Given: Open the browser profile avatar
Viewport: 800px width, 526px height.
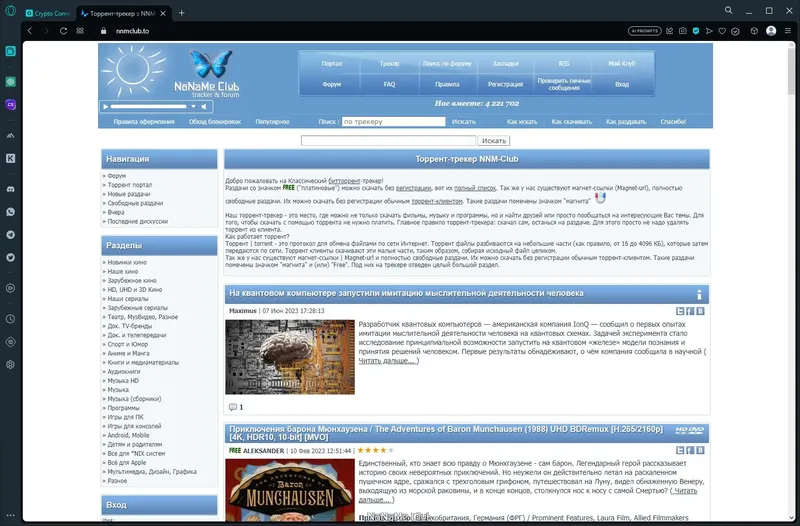Looking at the screenshot, I should click(x=771, y=31).
